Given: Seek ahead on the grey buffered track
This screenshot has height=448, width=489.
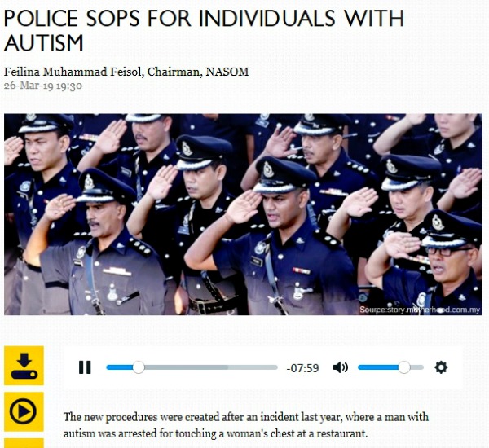Looking at the screenshot, I should coord(187,367).
